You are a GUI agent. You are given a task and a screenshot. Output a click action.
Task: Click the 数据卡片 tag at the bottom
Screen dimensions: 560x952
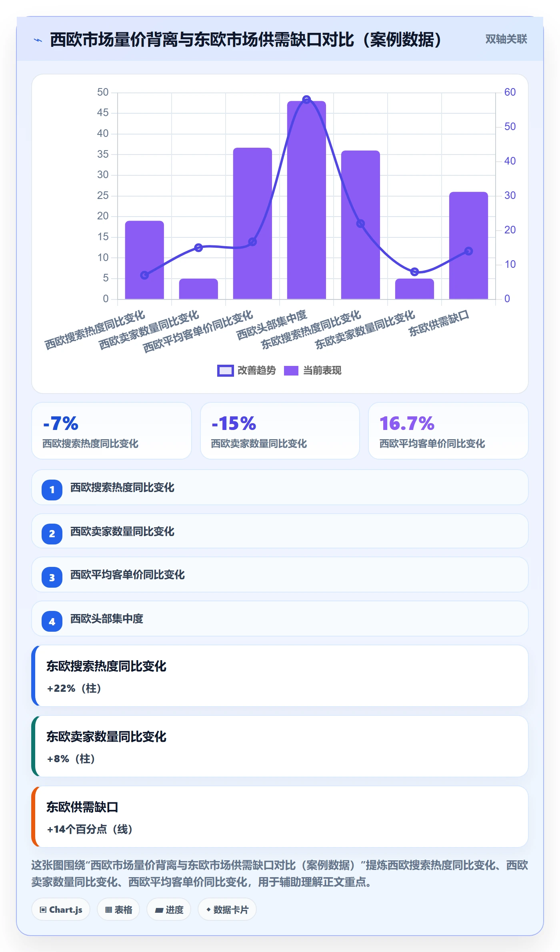(227, 910)
